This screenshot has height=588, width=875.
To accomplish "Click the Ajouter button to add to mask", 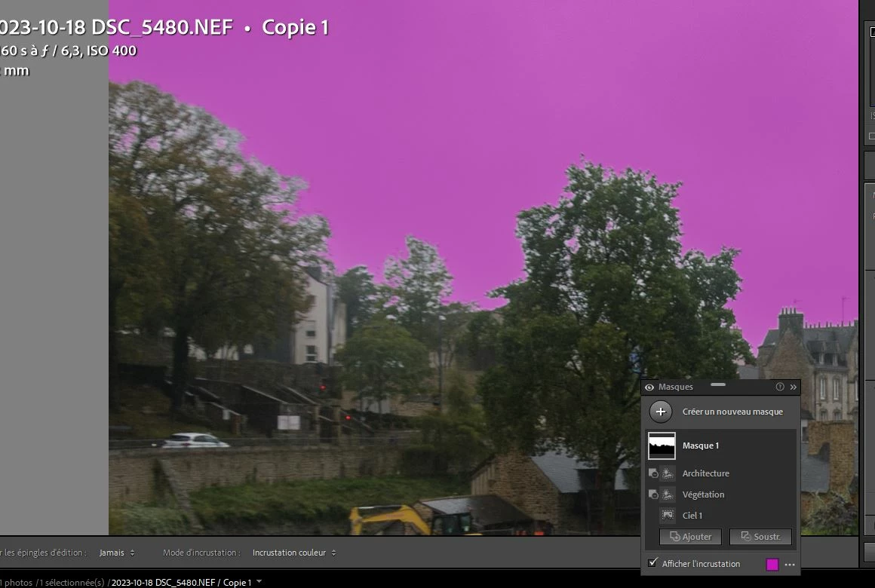I will coord(690,537).
